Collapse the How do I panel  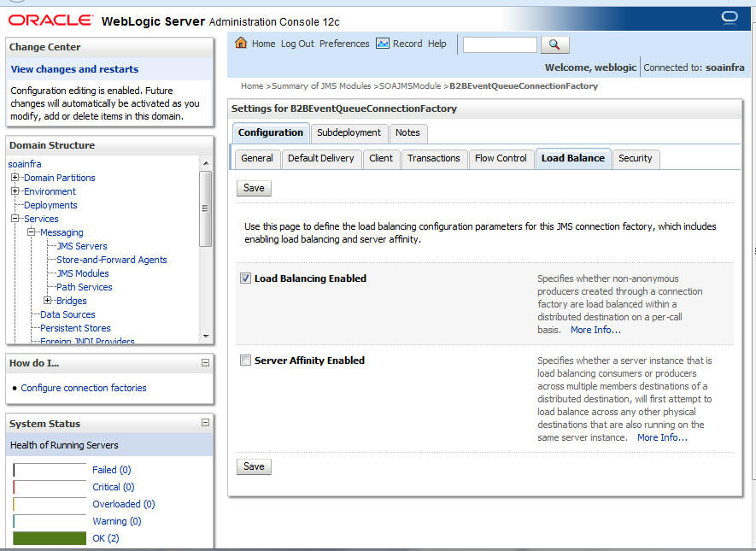click(x=205, y=362)
